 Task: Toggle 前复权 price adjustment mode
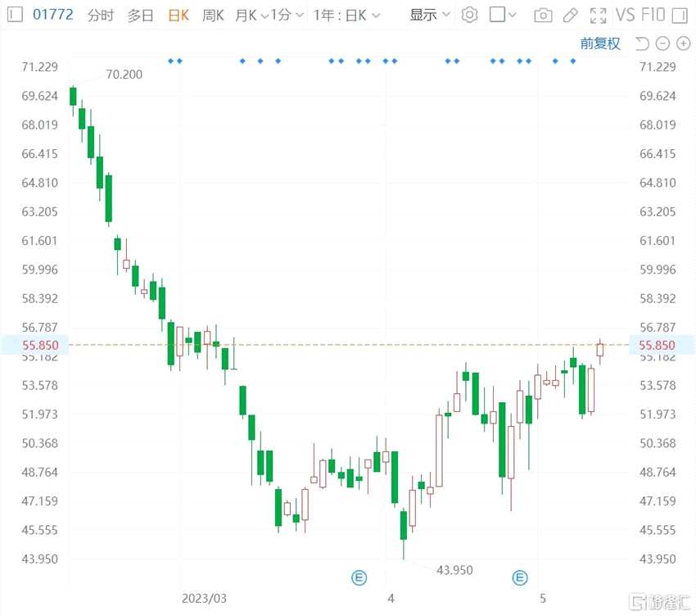[x=600, y=43]
